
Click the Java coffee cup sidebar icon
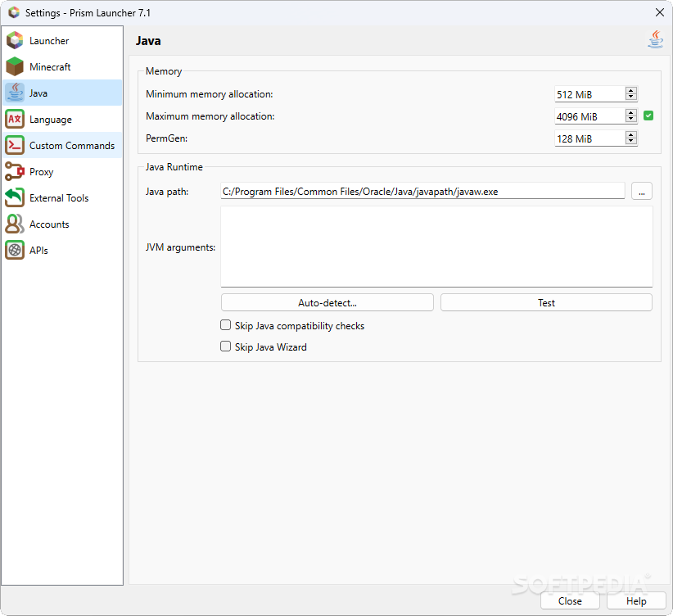click(15, 93)
